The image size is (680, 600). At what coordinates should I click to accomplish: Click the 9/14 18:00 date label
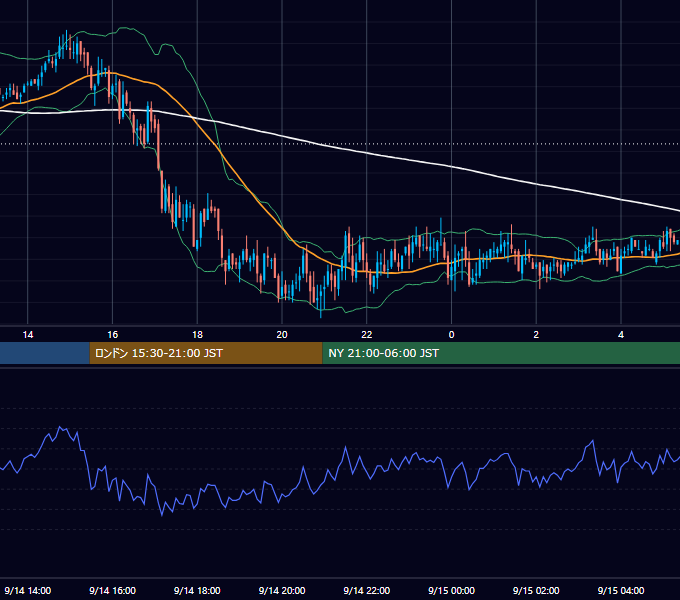click(197, 590)
